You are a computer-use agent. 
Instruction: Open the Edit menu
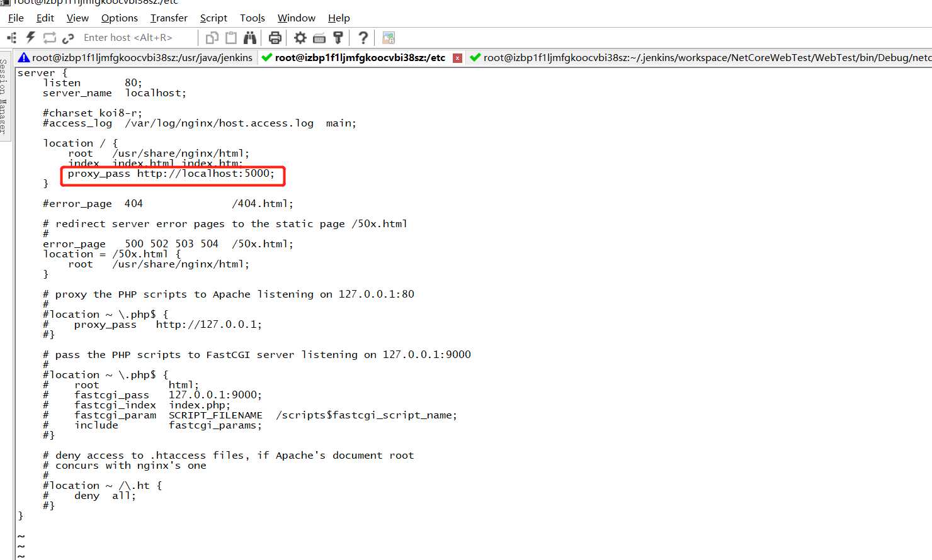[x=45, y=18]
